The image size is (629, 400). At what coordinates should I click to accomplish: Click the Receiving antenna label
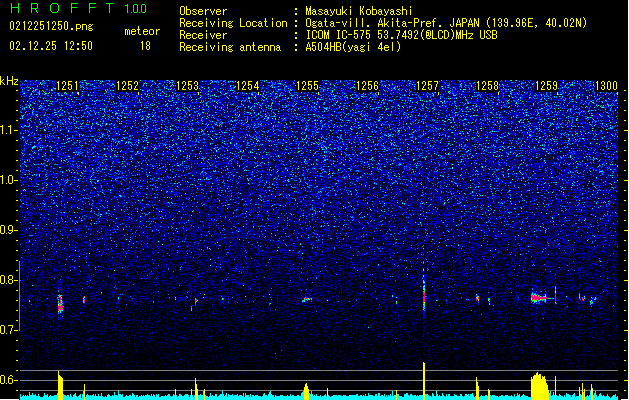pos(230,47)
